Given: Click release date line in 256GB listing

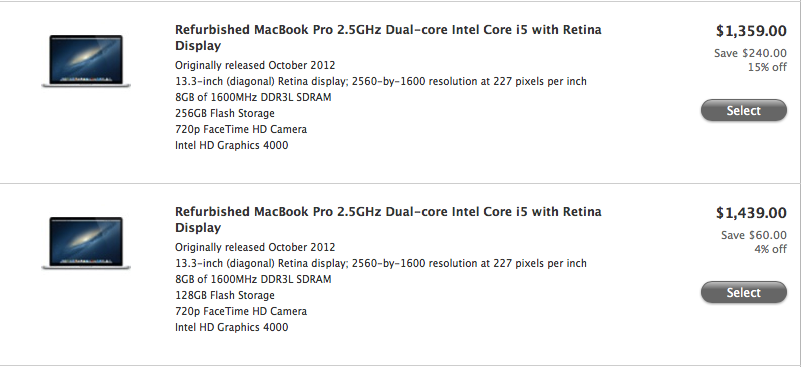Looking at the screenshot, I should [255, 66].
